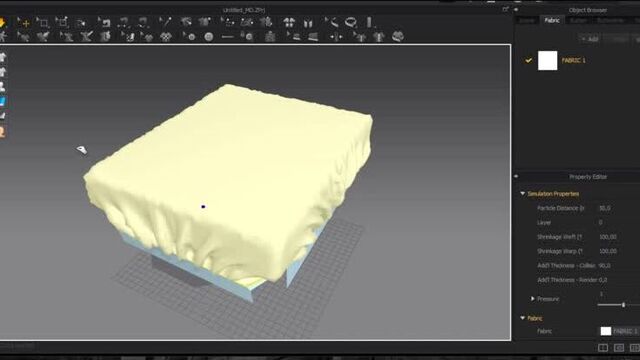Collapse the Simulation Properties section

522,193
